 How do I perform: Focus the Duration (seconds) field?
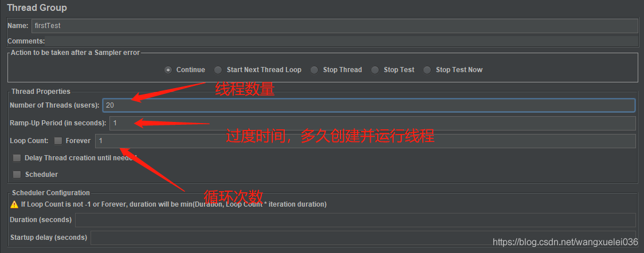[x=355, y=220]
